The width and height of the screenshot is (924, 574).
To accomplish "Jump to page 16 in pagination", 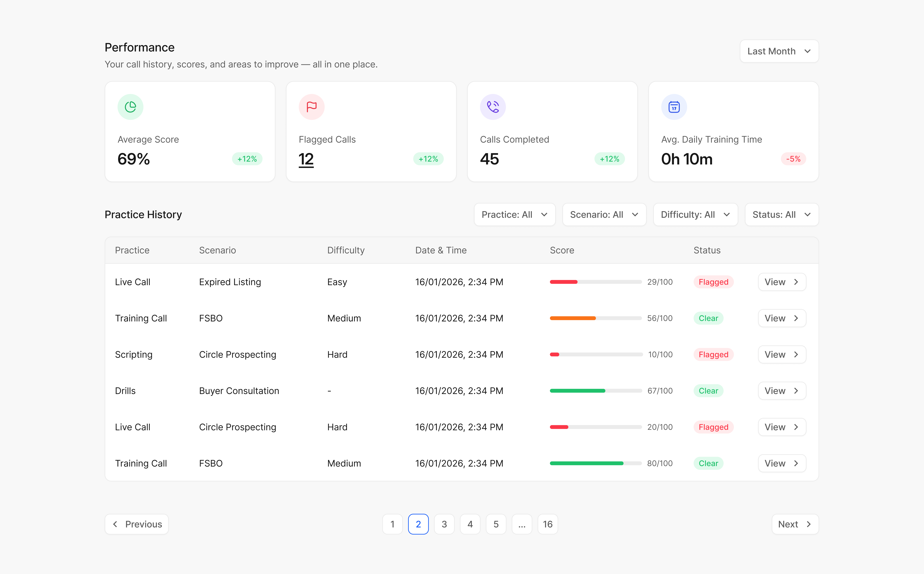I will point(547,524).
